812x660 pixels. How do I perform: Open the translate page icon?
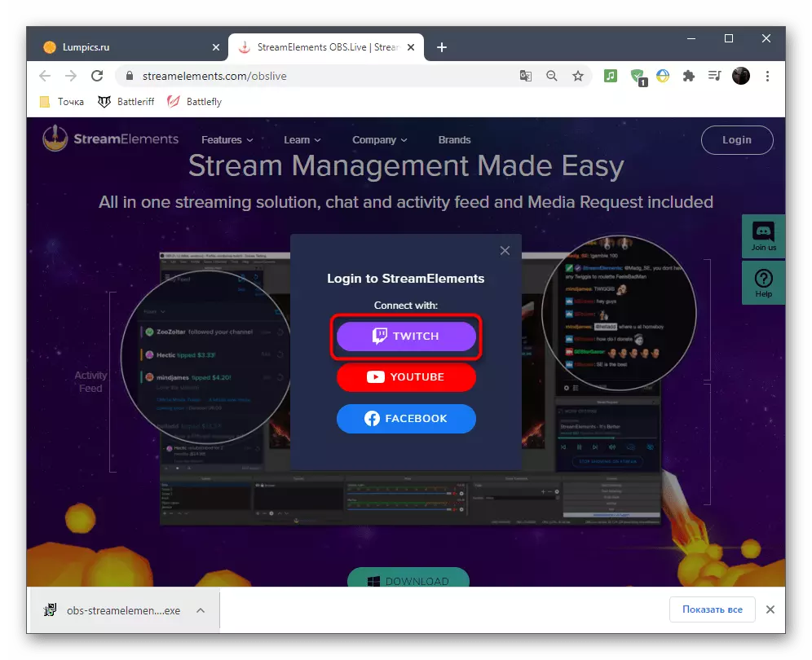[x=526, y=76]
